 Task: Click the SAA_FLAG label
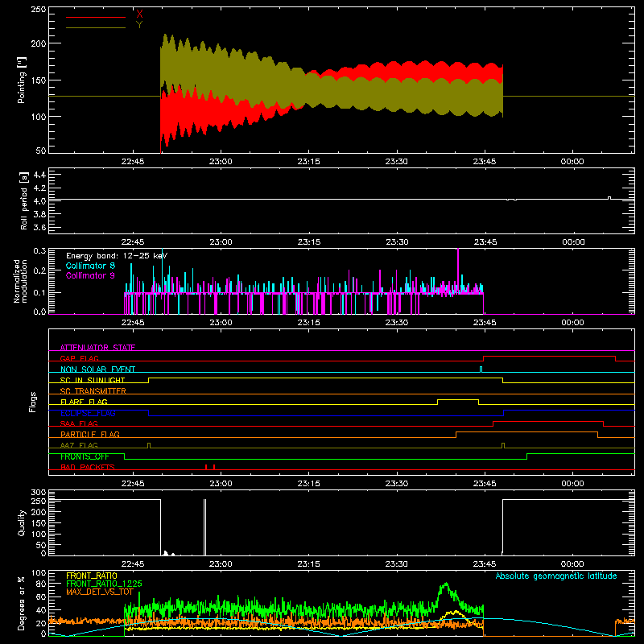(x=79, y=423)
